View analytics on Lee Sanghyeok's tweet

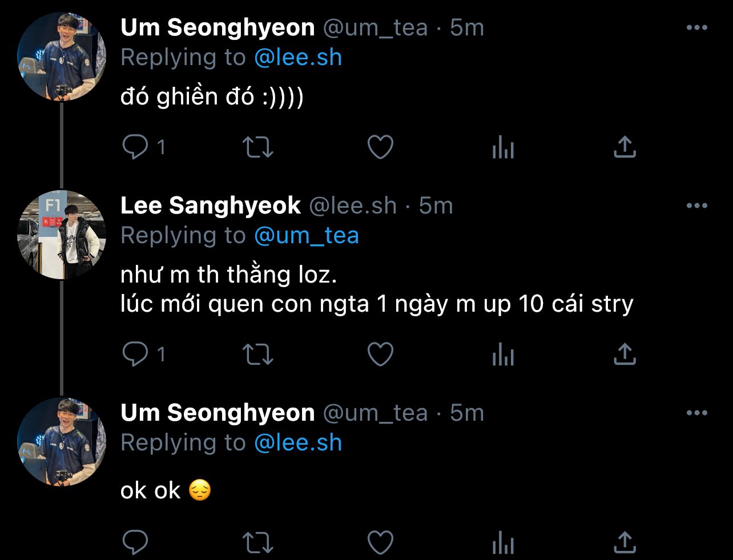[503, 355]
